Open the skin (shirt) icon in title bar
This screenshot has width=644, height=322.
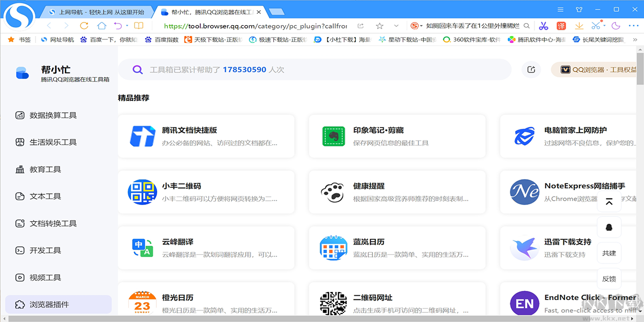point(579,9)
